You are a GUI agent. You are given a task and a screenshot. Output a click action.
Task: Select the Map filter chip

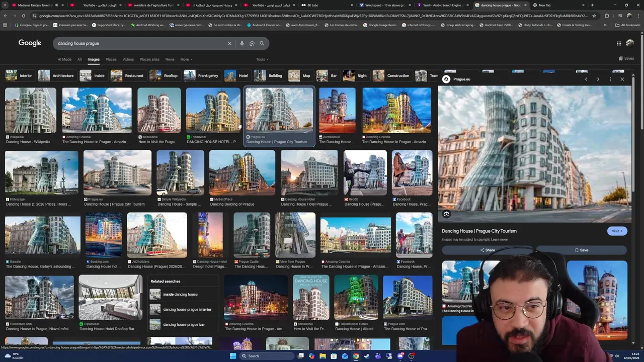tap(300, 75)
